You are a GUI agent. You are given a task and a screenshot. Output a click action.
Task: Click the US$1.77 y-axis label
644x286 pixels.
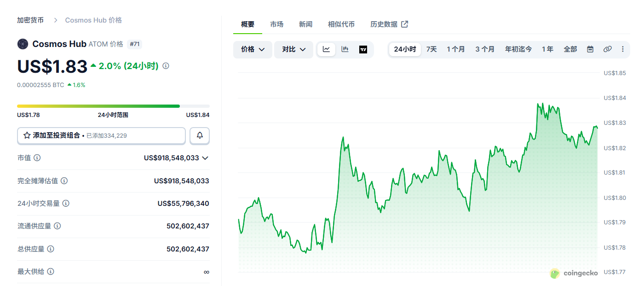[x=615, y=272]
